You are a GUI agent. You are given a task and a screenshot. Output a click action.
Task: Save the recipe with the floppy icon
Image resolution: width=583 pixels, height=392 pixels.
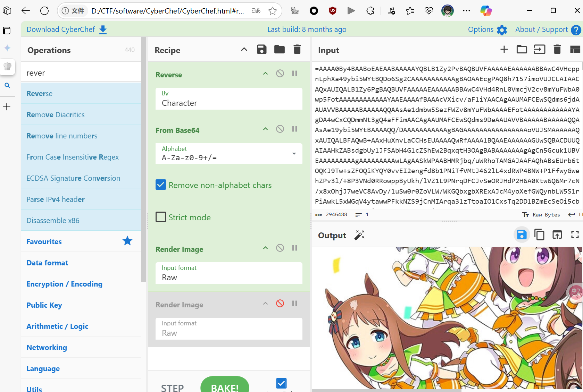pyautogui.click(x=262, y=50)
